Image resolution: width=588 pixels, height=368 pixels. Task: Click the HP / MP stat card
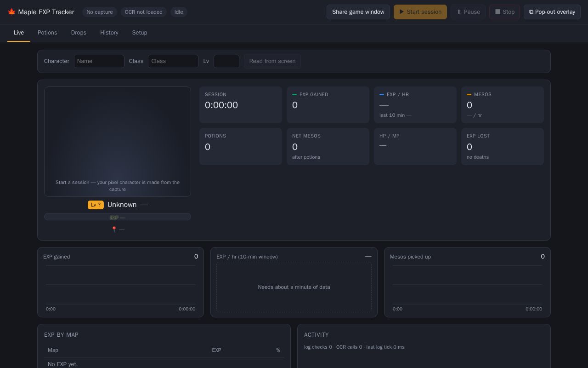415,146
